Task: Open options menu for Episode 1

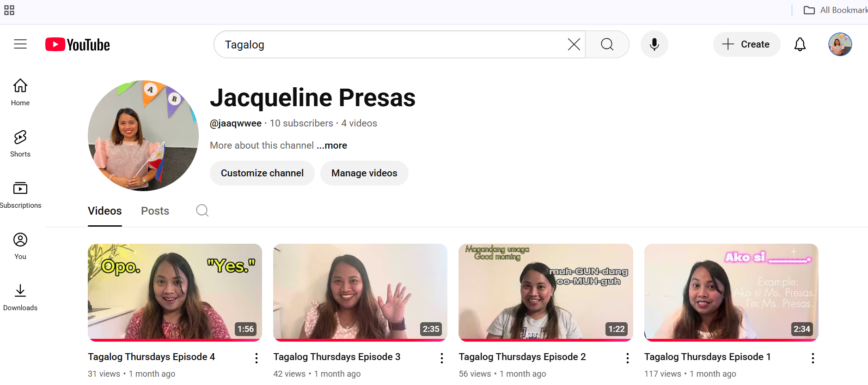Action: pos(813,358)
